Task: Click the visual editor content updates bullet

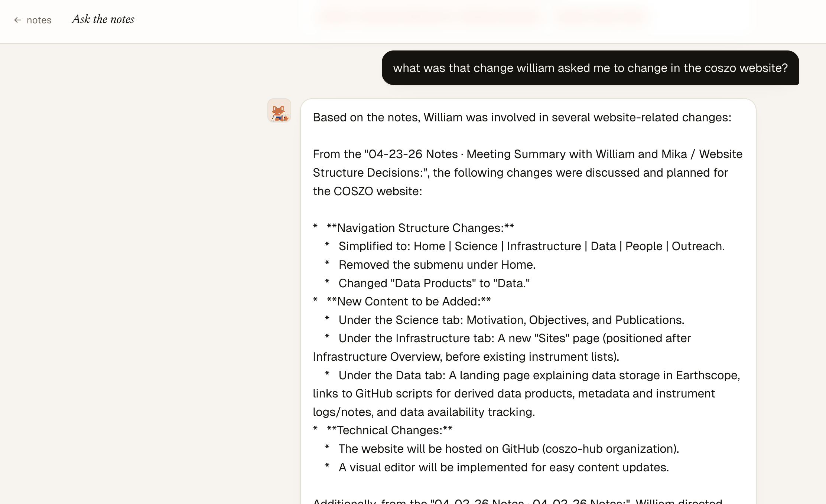Action: 504,467
